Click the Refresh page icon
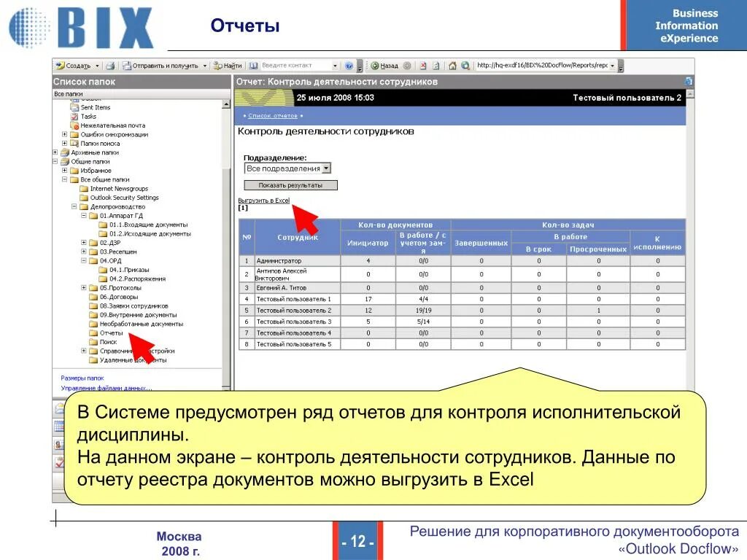The height and width of the screenshot is (560, 747). coord(436,66)
